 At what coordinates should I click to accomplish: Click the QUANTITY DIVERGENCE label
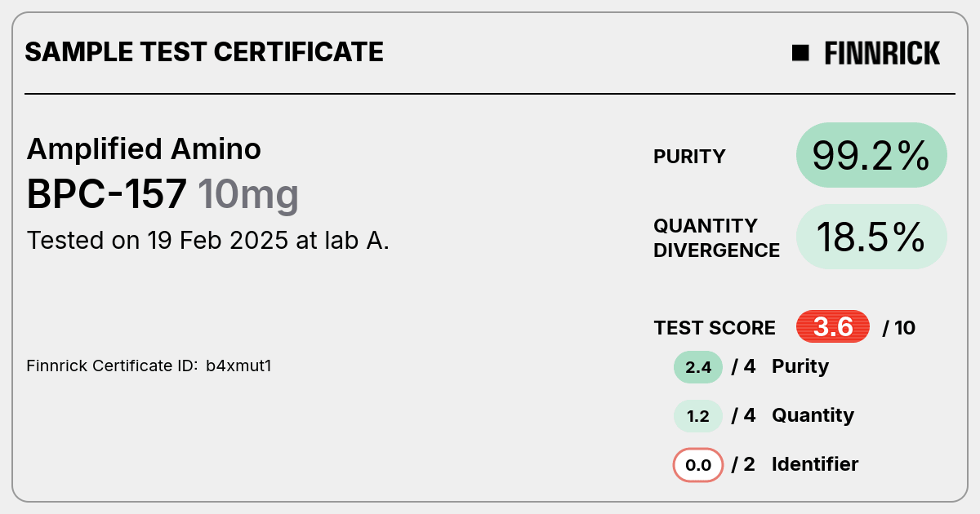(716, 237)
